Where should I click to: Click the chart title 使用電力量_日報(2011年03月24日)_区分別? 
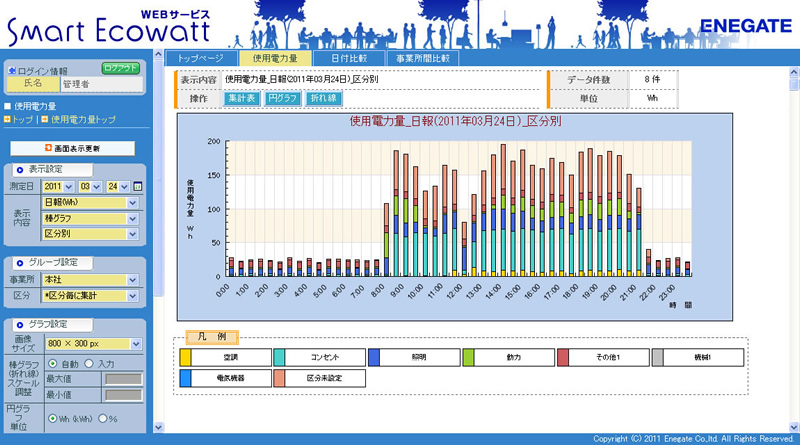455,121
